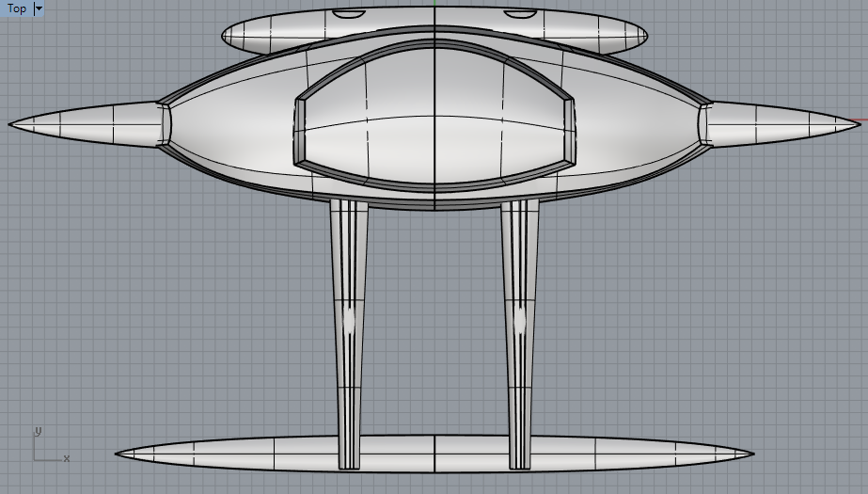
Task: Open the Top viewport dropdown arrow
Action: tap(39, 8)
